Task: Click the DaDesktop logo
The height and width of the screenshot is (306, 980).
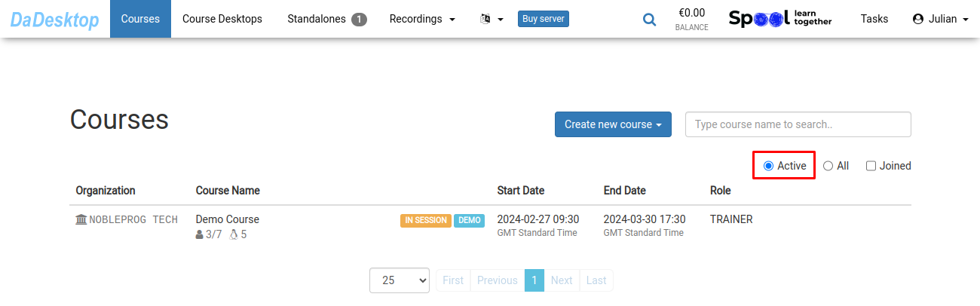Action: pyautogui.click(x=55, y=20)
